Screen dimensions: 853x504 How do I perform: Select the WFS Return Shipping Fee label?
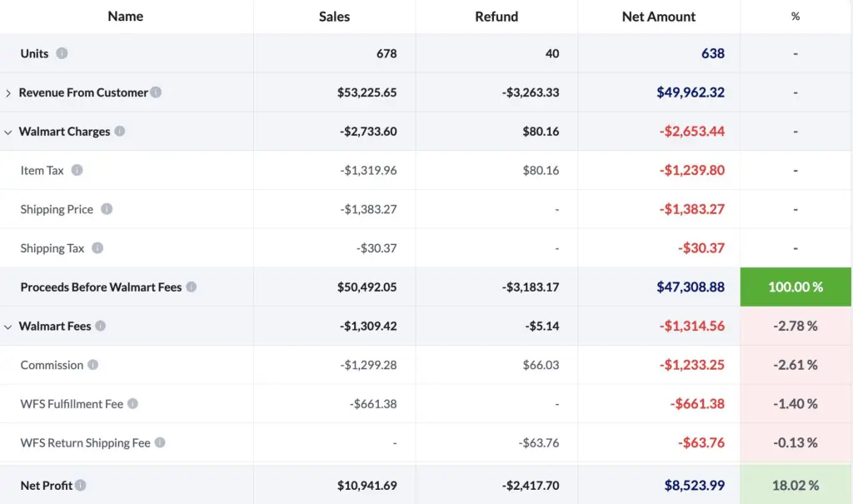(86, 442)
